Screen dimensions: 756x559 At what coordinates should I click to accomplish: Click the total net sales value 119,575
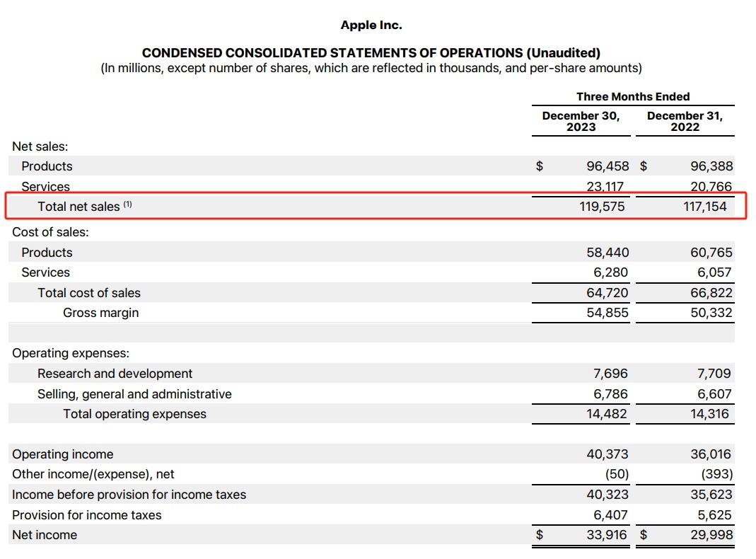(x=602, y=207)
